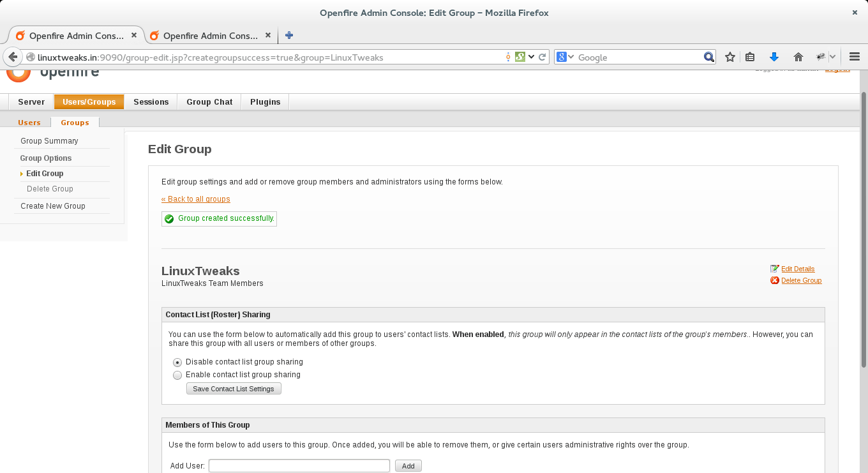This screenshot has height=473, width=868.
Task: Click the 'Contact List (Roster) Sharing' header
Action: click(x=218, y=315)
